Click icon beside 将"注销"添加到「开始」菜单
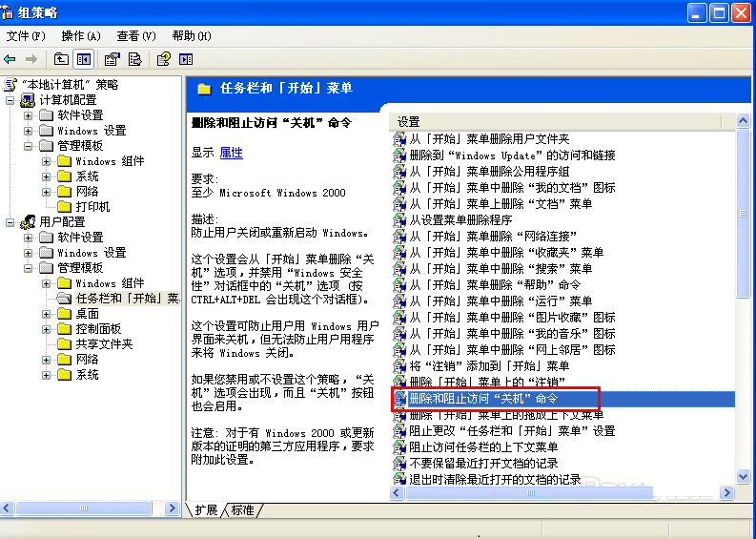This screenshot has width=756, height=539. [x=399, y=365]
